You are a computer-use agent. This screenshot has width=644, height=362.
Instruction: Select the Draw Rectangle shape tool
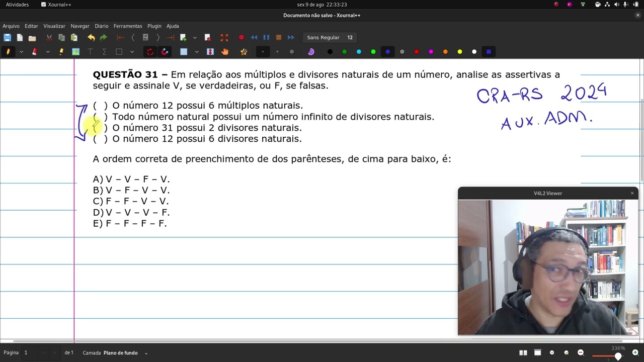(119, 52)
